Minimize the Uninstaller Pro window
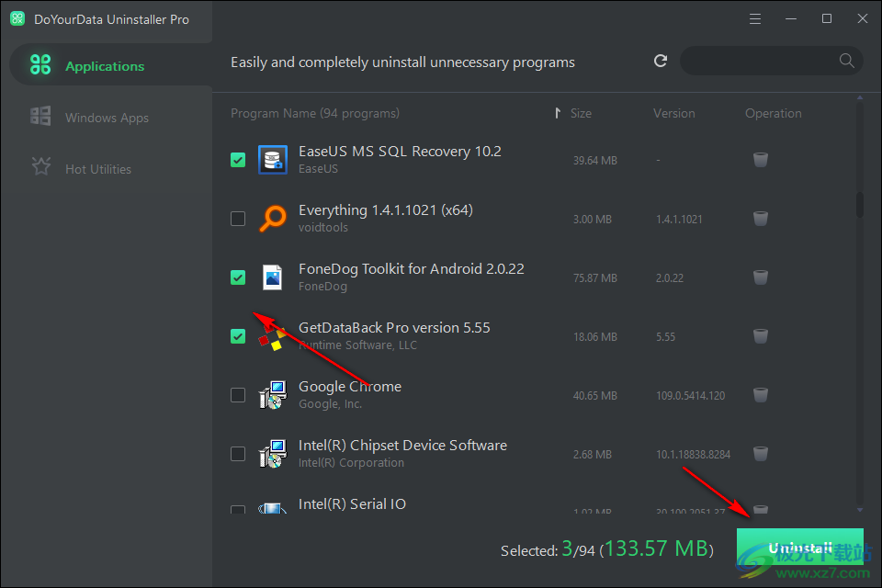This screenshot has height=588, width=882. coord(791,19)
